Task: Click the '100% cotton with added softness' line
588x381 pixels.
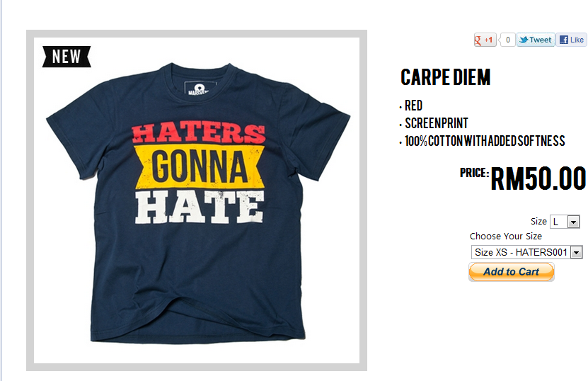Action: (485, 141)
